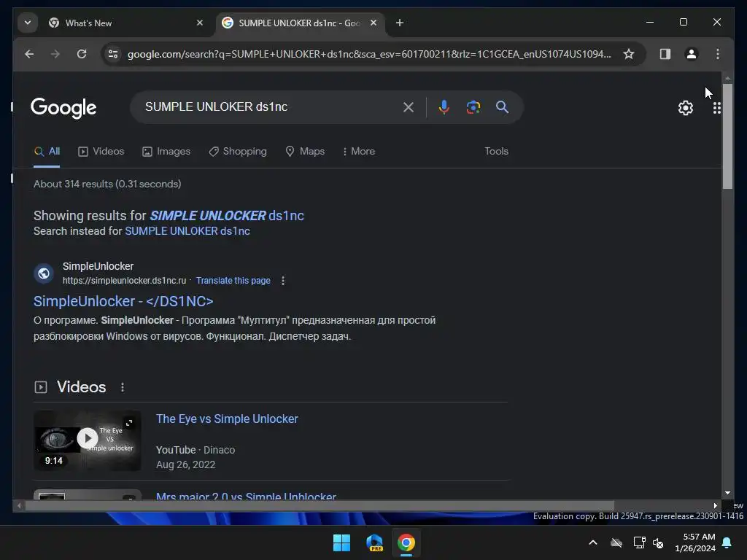Show hidden system tray icons
Viewport: 747px width, 560px height.
point(593,542)
